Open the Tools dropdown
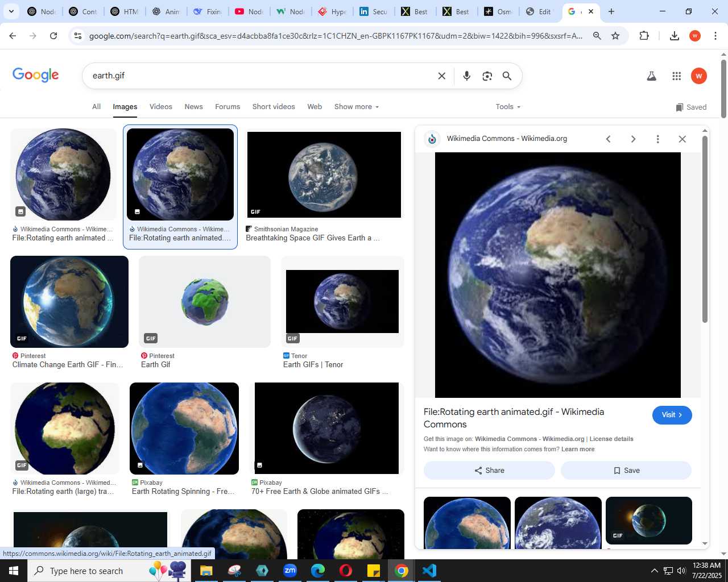 pyautogui.click(x=508, y=107)
